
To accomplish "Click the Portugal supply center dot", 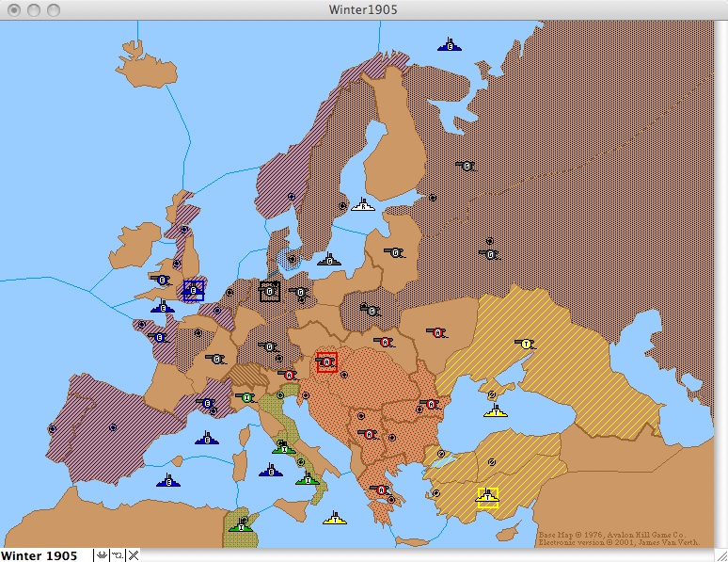I will pyautogui.click(x=53, y=428).
